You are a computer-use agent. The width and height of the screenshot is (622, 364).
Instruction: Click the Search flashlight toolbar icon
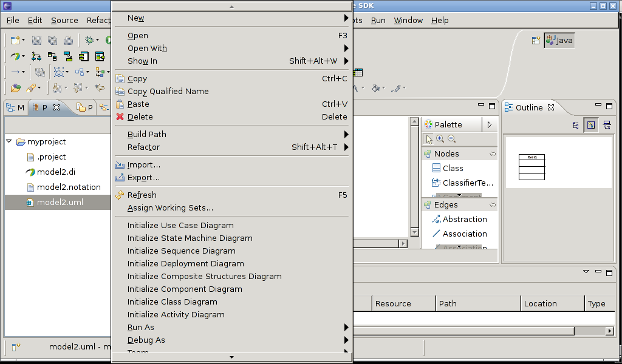pyautogui.click(x=31, y=87)
